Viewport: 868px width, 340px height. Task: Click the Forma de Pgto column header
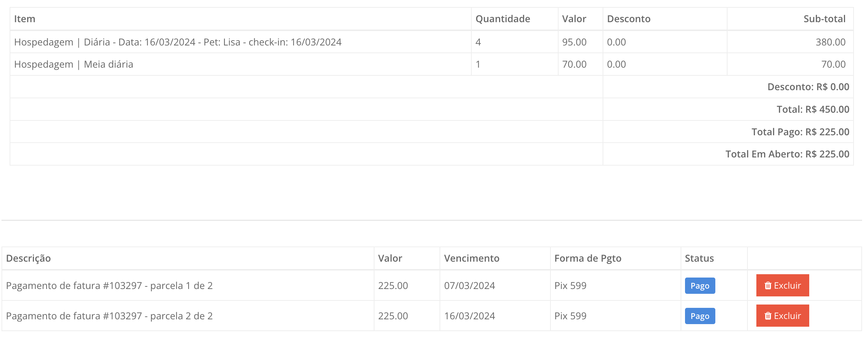(x=587, y=258)
